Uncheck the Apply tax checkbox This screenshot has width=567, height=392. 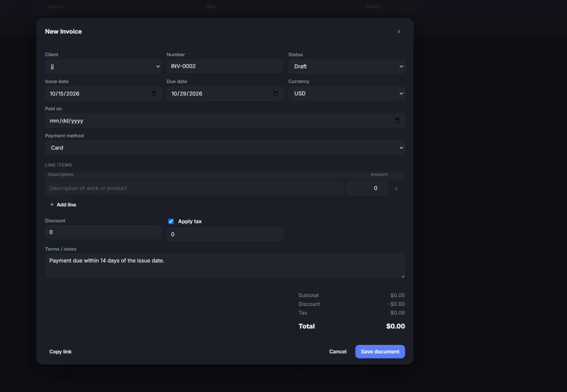(171, 221)
